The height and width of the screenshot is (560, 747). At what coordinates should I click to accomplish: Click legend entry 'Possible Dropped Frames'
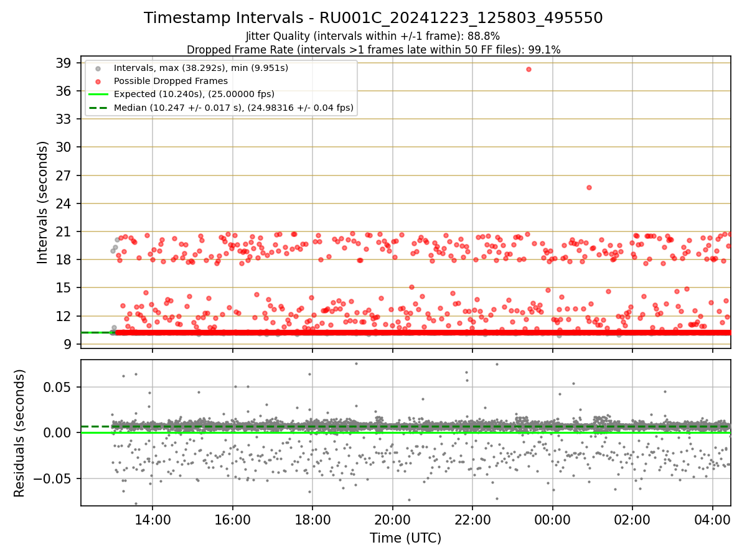[171, 81]
